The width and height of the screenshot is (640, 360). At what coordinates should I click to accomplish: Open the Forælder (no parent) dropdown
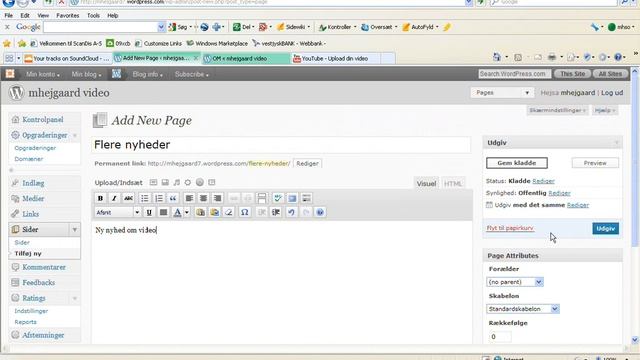click(x=515, y=282)
